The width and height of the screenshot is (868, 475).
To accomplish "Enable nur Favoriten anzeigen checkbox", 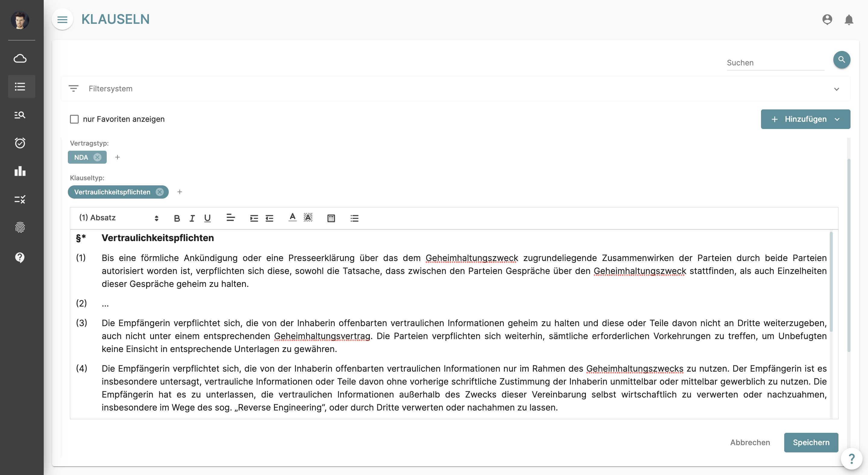I will (74, 119).
